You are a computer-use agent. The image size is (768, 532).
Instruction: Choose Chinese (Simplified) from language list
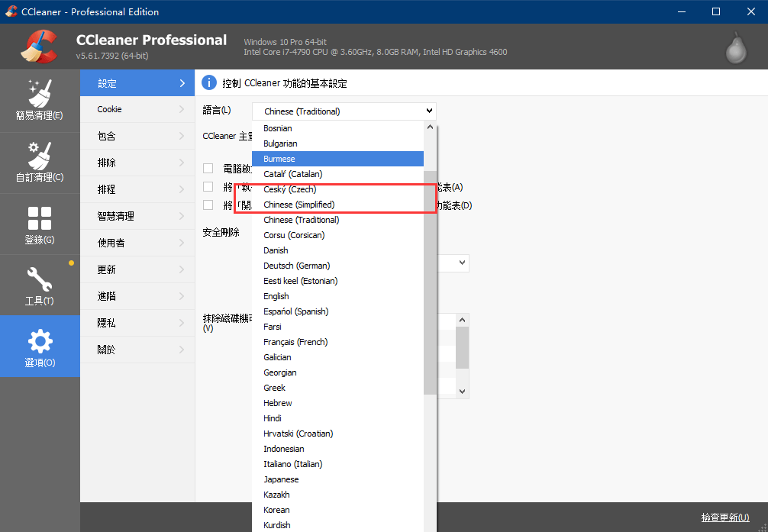298,205
